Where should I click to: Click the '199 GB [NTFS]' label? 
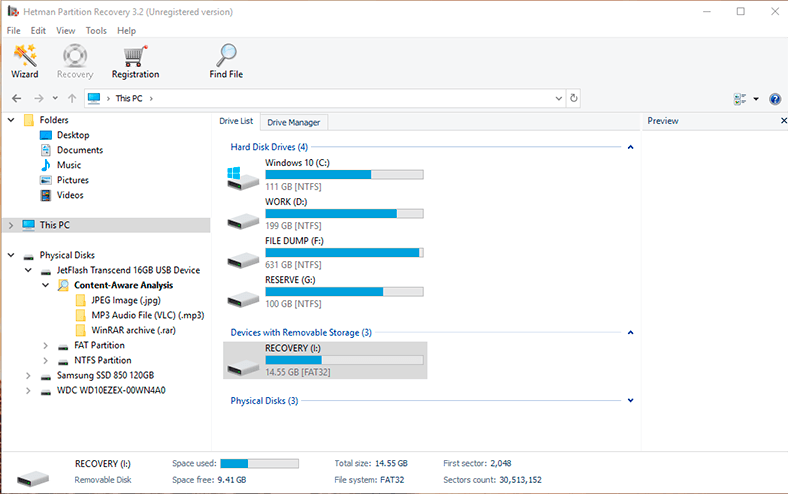tap(293, 226)
